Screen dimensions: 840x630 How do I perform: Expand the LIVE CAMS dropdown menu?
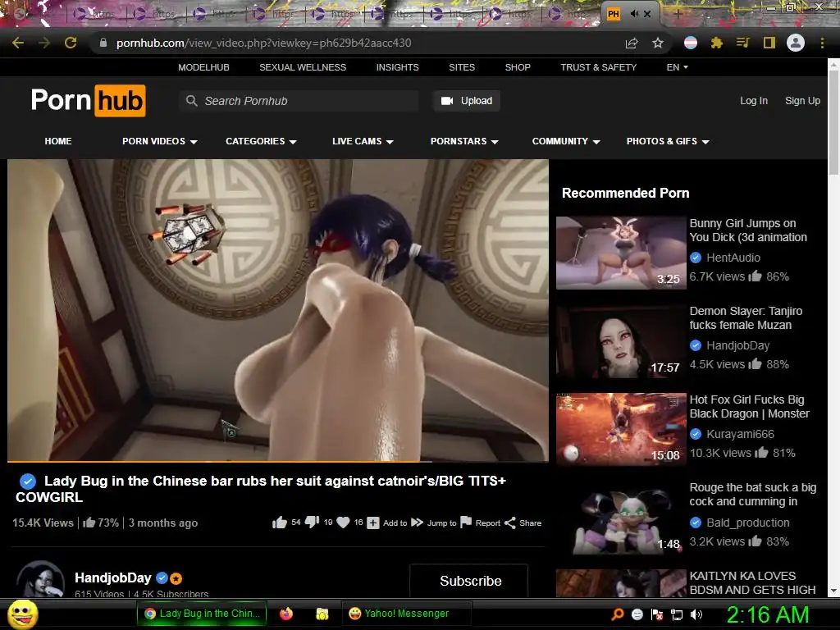[x=363, y=141]
